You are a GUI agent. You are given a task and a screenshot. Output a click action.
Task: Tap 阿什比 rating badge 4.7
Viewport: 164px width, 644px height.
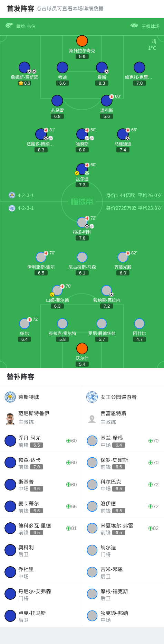coord(139,339)
